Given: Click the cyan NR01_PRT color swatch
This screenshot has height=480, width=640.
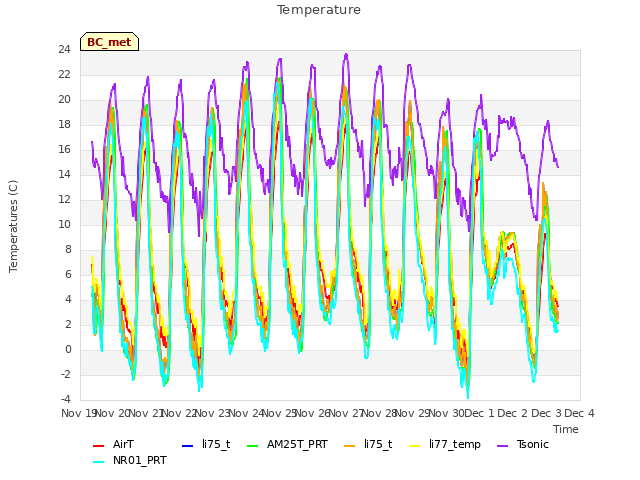Looking at the screenshot, I should point(98,461).
